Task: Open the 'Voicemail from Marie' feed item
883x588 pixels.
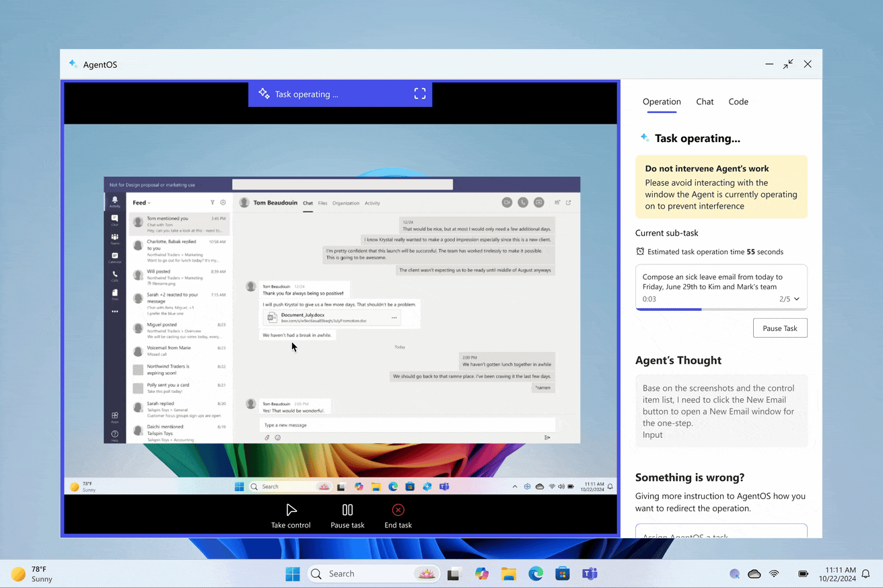Action: (179, 351)
